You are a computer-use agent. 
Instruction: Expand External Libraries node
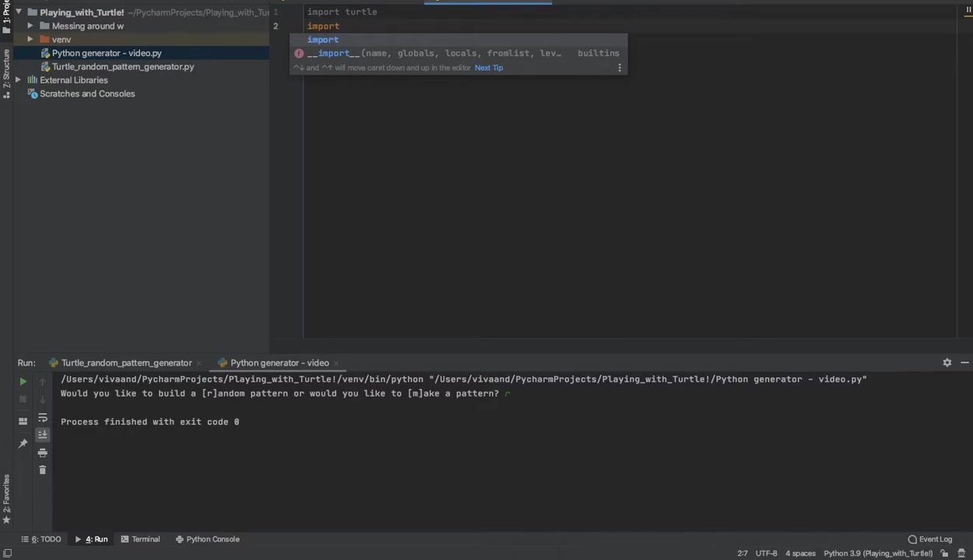pos(19,80)
